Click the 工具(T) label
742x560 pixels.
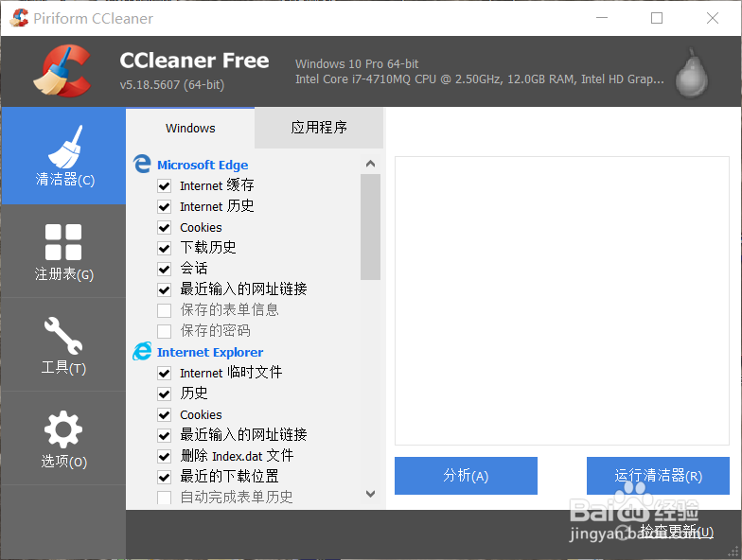point(63,367)
